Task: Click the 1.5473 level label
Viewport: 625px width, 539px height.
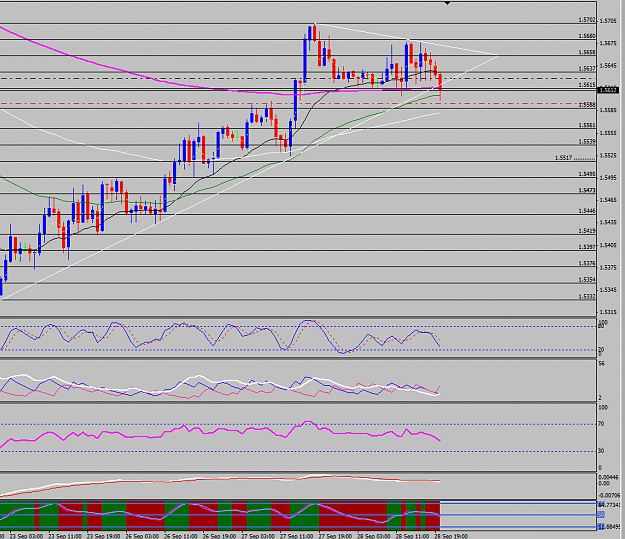Action: point(587,191)
